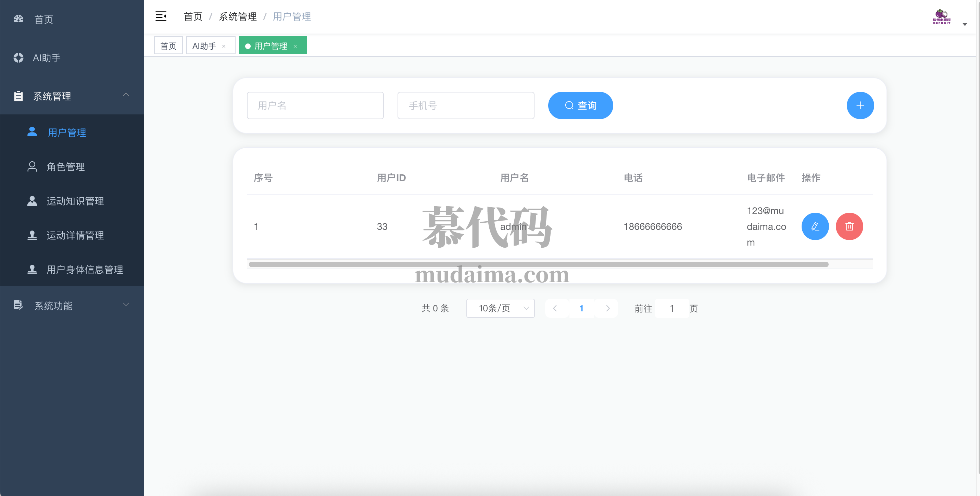Close the AI助手 tab with its x
The width and height of the screenshot is (980, 496).
point(224,47)
